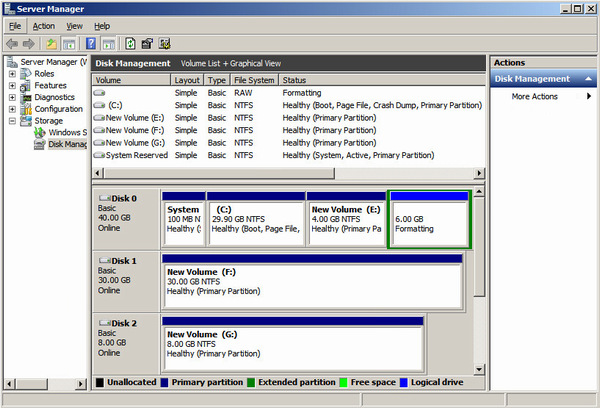Click the disk settings toolbar icon
600x408 pixels.
coord(165,44)
